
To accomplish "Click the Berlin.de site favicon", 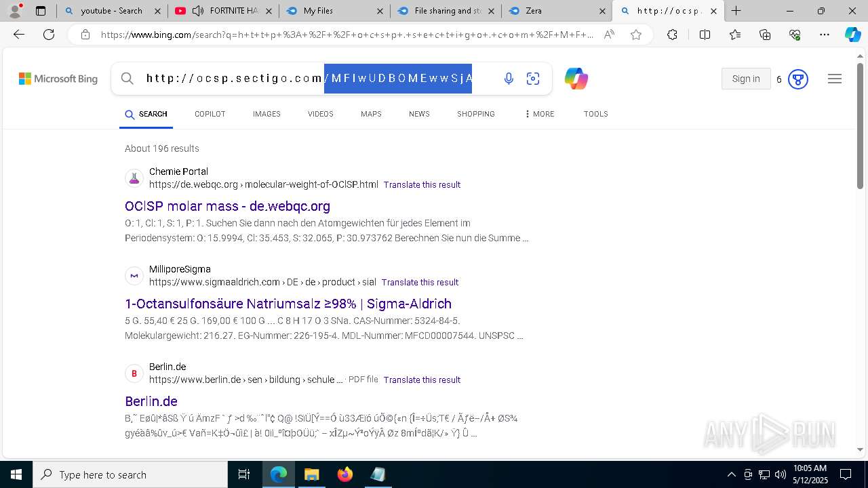I will 134,373.
